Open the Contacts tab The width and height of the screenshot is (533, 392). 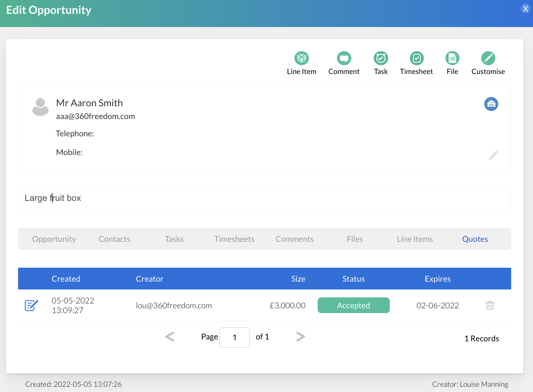pyautogui.click(x=114, y=239)
